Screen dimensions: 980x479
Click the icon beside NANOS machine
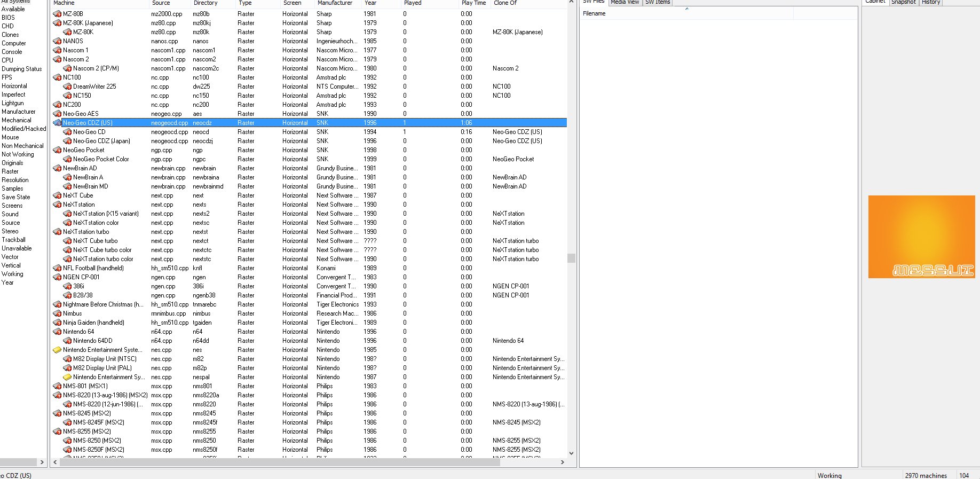[57, 41]
